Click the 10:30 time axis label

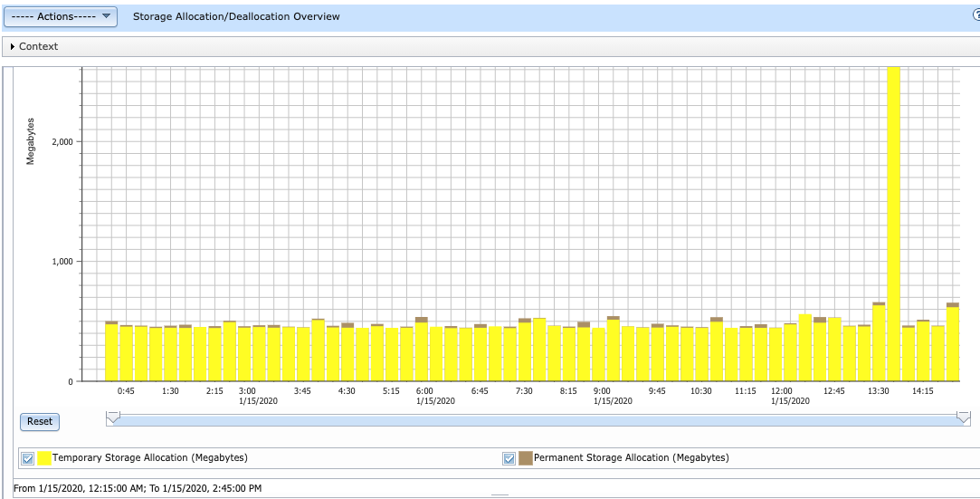click(x=701, y=391)
